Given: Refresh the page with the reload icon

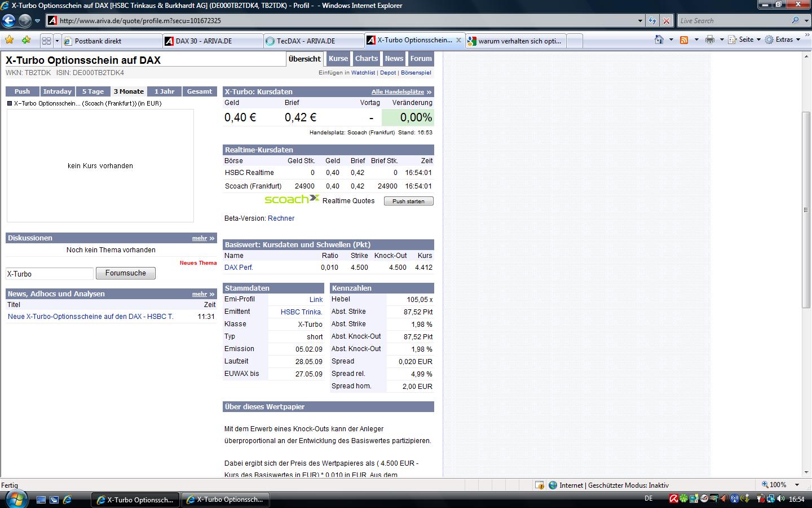Looking at the screenshot, I should pos(652,21).
